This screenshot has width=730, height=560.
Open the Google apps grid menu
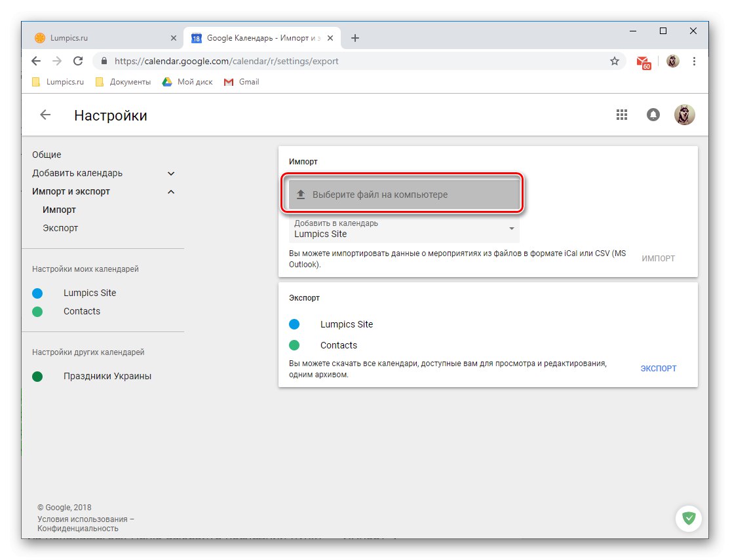coord(621,114)
